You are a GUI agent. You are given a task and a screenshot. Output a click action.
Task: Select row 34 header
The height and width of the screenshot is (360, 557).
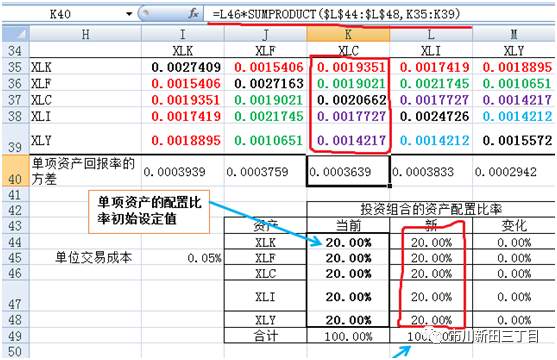15,50
